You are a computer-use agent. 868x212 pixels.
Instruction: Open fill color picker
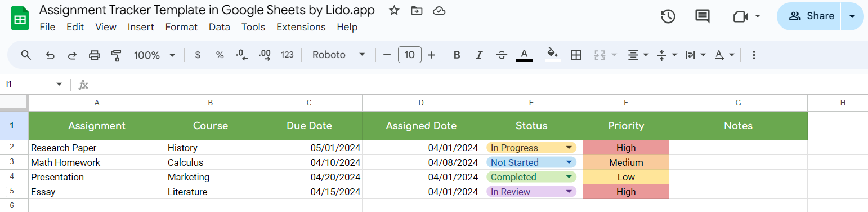[553, 55]
